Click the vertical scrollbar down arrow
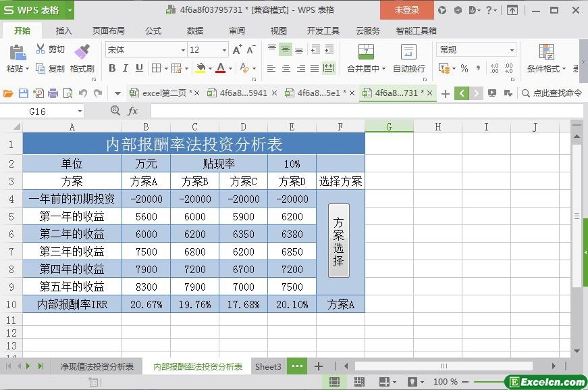Viewport: 588px width, 390px height. (577, 351)
